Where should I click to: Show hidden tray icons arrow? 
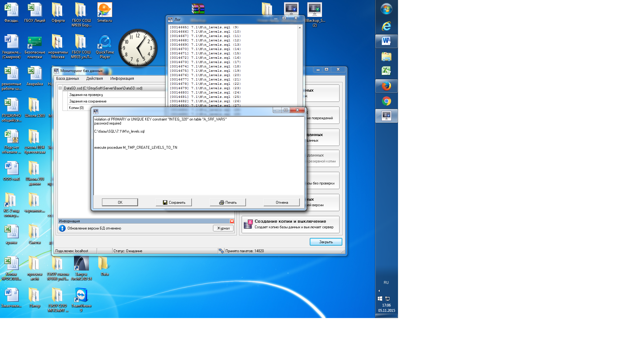click(379, 291)
